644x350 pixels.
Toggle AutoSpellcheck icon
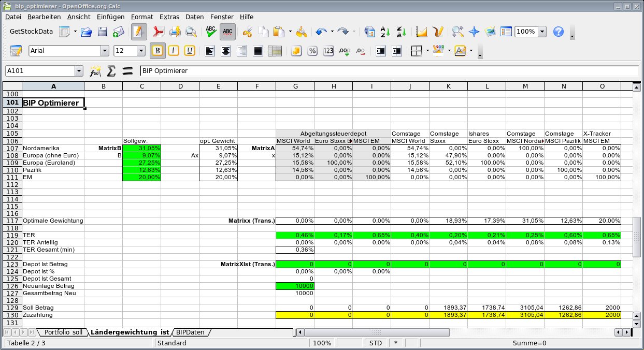[x=227, y=32]
